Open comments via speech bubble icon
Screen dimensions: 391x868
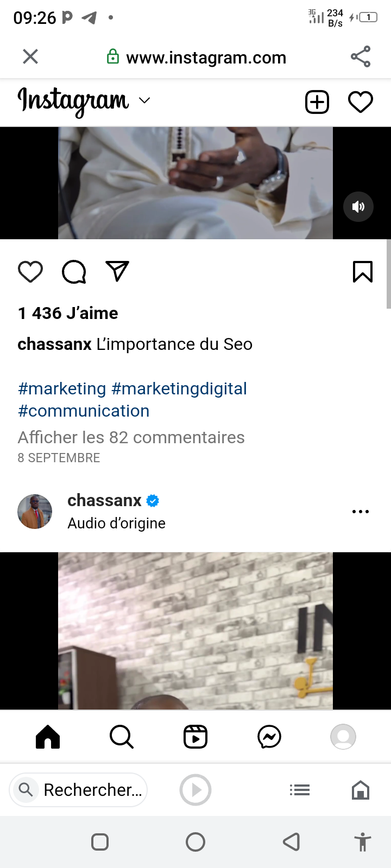[x=74, y=272]
